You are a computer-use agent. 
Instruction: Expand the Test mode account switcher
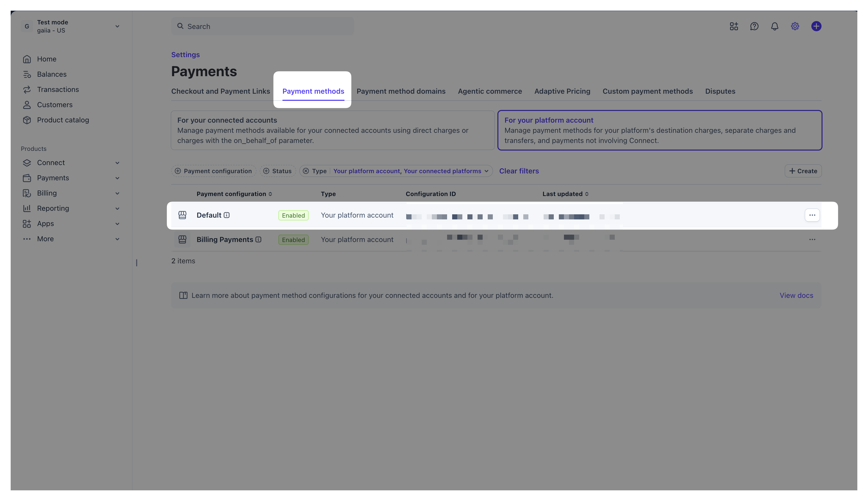117,26
